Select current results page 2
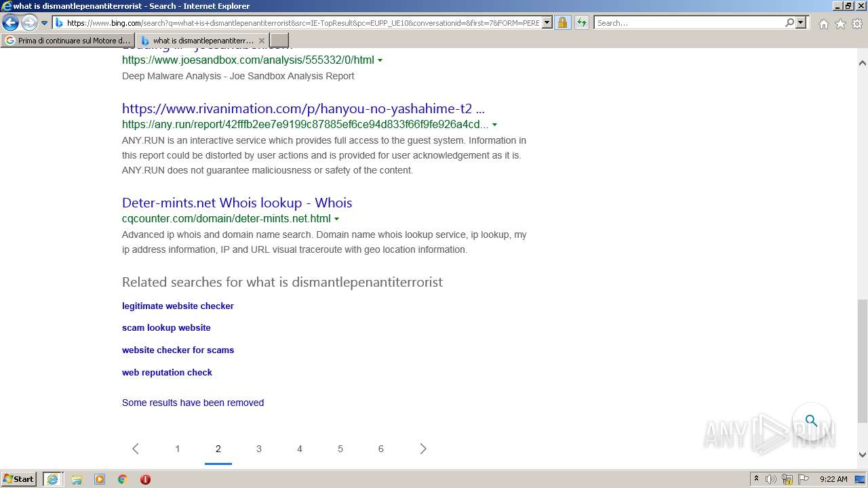The image size is (868, 488). (218, 449)
